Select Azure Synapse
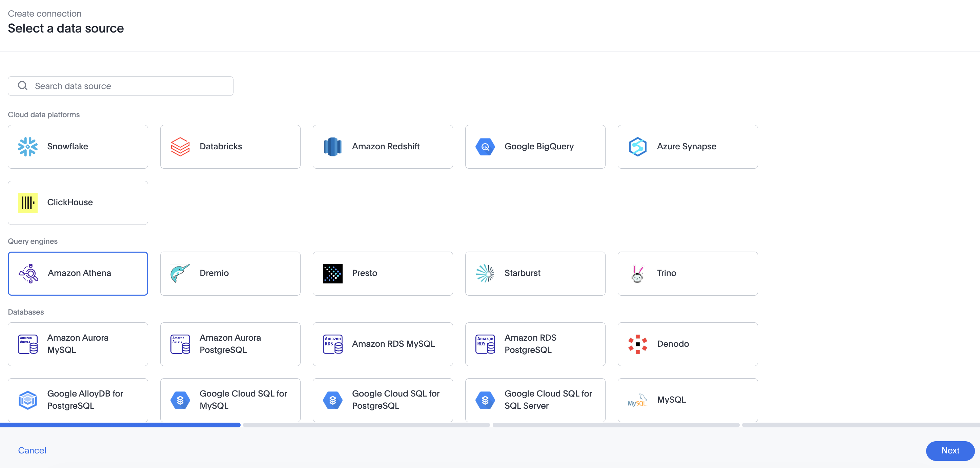The height and width of the screenshot is (468, 980). click(x=688, y=146)
